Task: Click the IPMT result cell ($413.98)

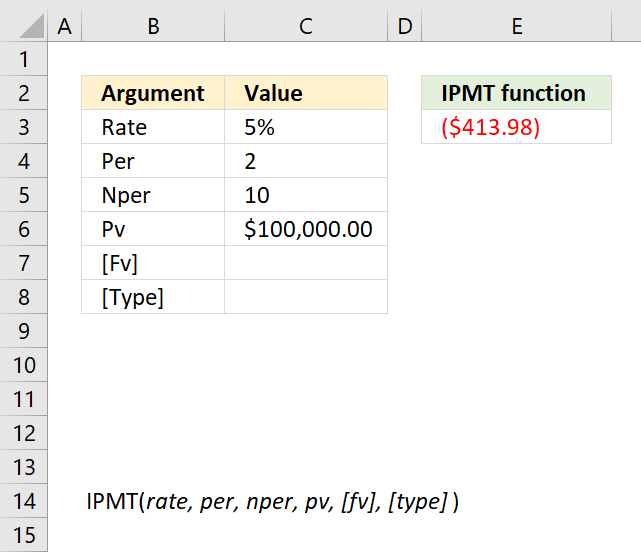Action: click(x=517, y=127)
